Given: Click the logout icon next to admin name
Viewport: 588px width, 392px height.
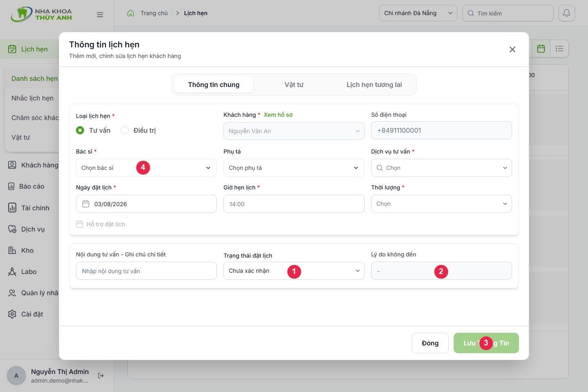Looking at the screenshot, I should 101,376.
